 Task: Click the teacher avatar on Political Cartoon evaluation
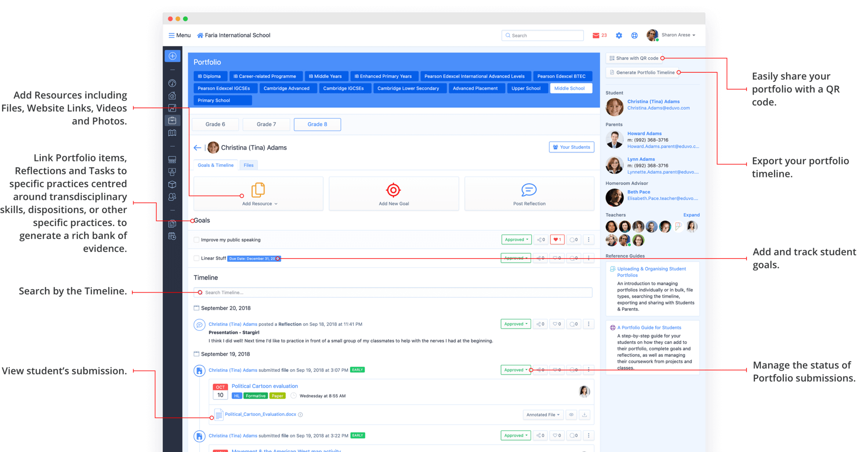[x=584, y=391]
